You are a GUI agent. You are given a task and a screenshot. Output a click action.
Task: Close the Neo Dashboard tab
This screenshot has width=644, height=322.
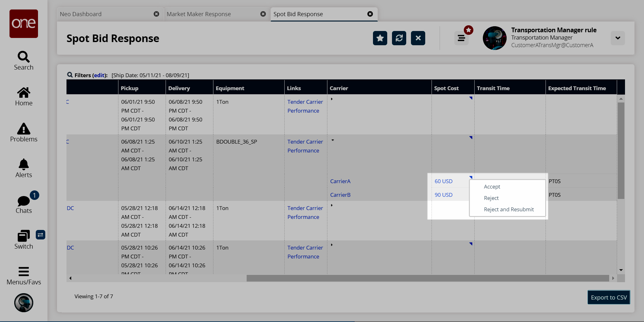tap(156, 14)
